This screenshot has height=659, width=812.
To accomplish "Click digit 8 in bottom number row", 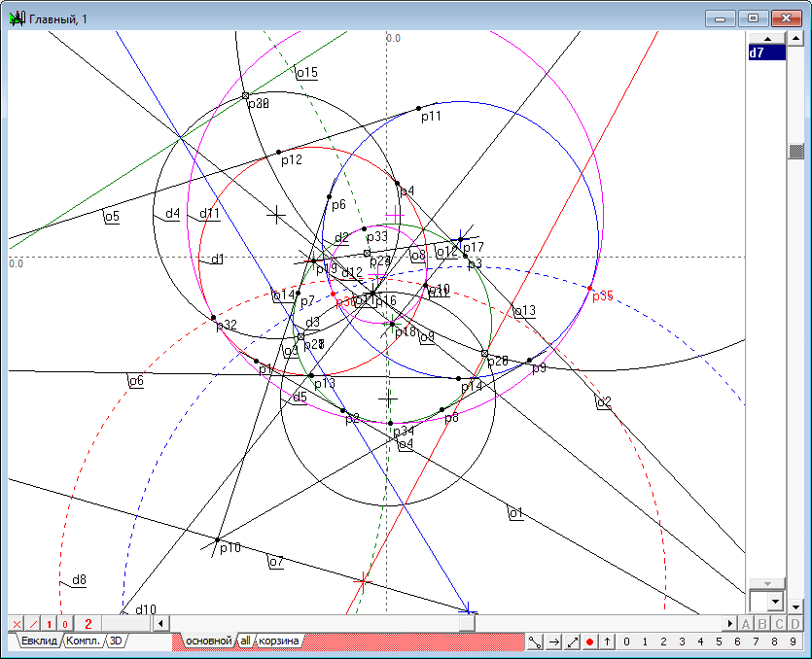I will tap(774, 642).
